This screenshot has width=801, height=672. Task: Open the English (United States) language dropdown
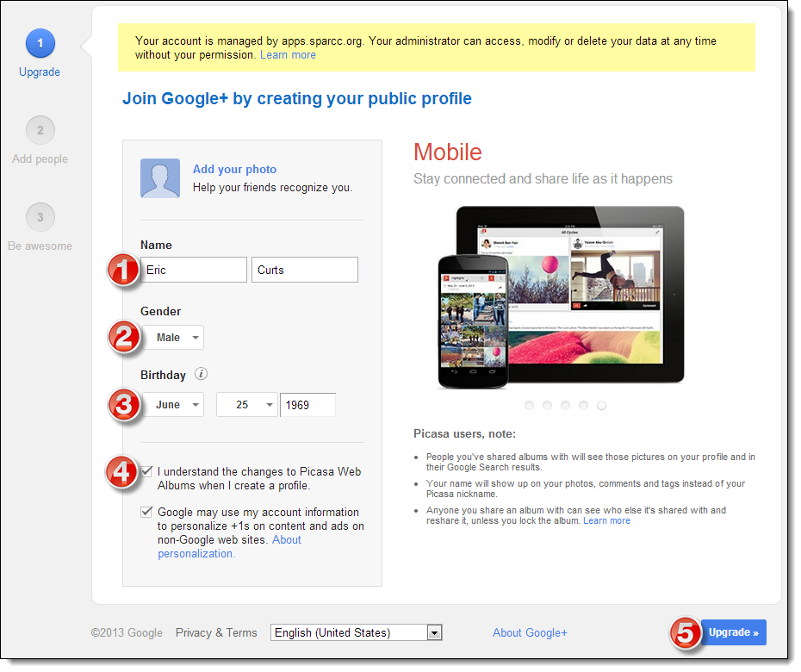(x=356, y=632)
